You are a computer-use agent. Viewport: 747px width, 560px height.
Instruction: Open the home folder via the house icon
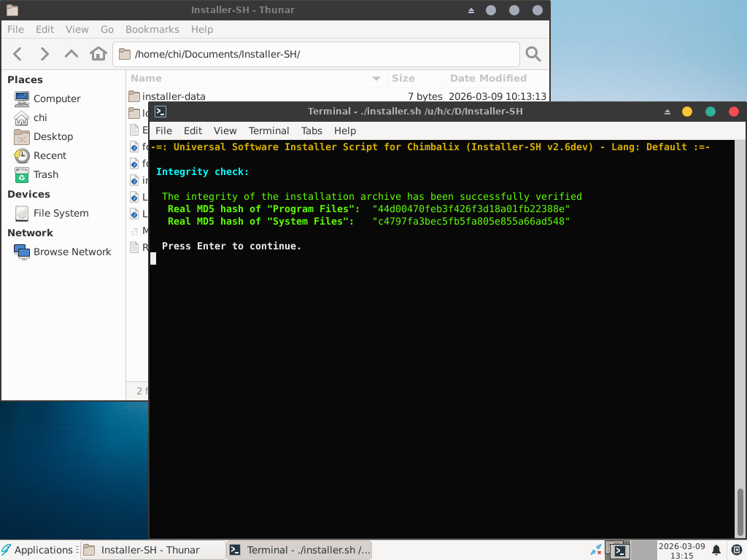tap(98, 54)
